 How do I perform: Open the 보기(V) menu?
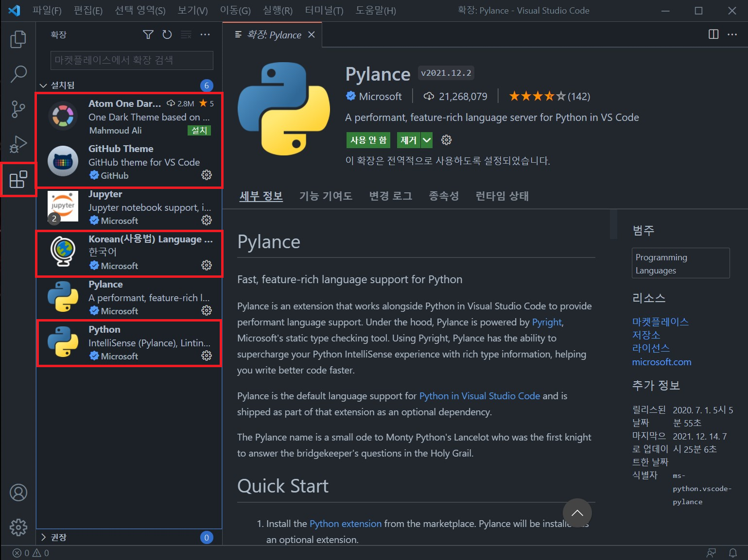(x=192, y=10)
